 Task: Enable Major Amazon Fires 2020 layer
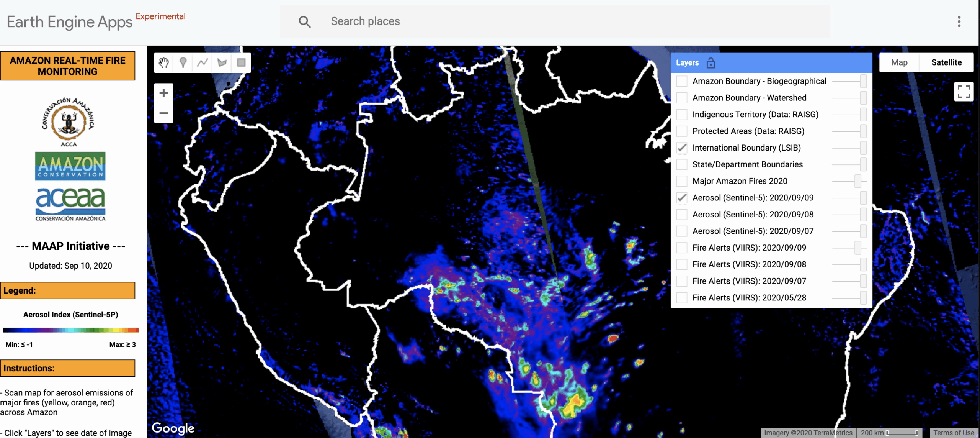tap(682, 181)
